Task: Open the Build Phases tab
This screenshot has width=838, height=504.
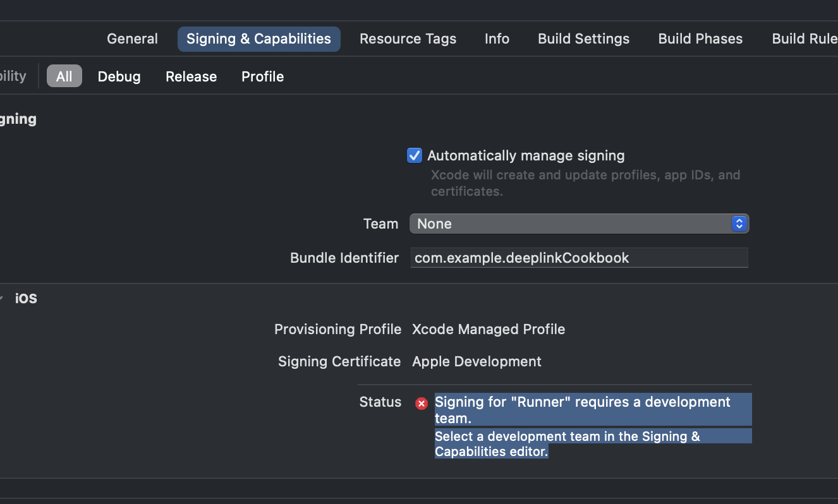Action: pos(700,39)
